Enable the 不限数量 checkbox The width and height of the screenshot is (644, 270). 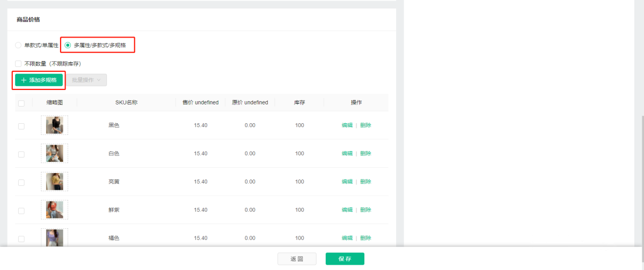click(x=19, y=64)
